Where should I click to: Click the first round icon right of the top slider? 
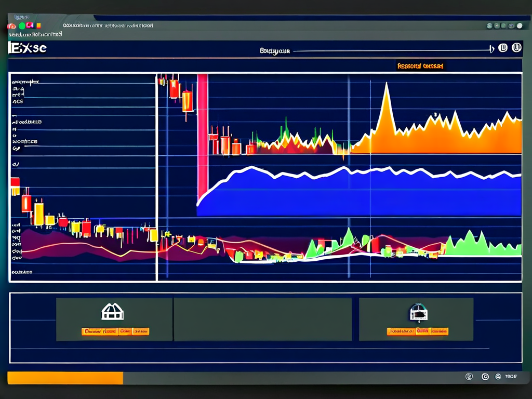502,48
